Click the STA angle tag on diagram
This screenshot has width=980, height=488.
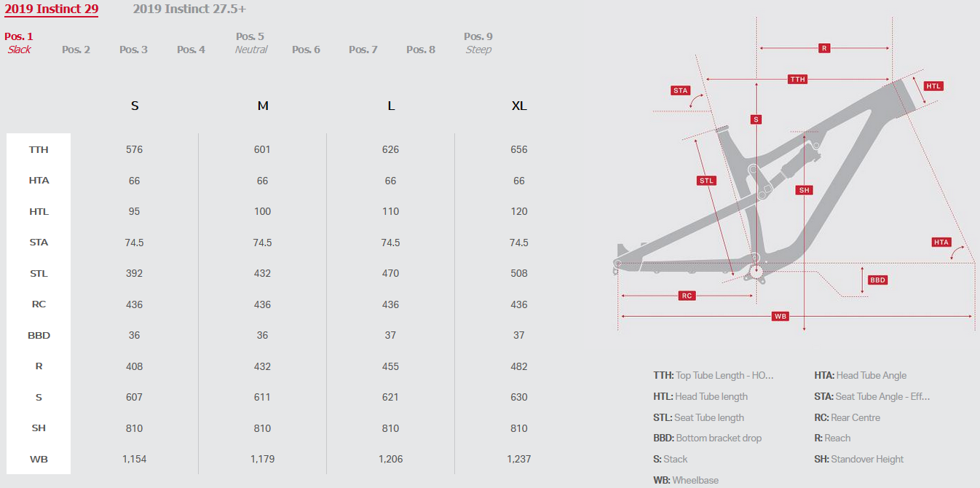[x=681, y=90]
